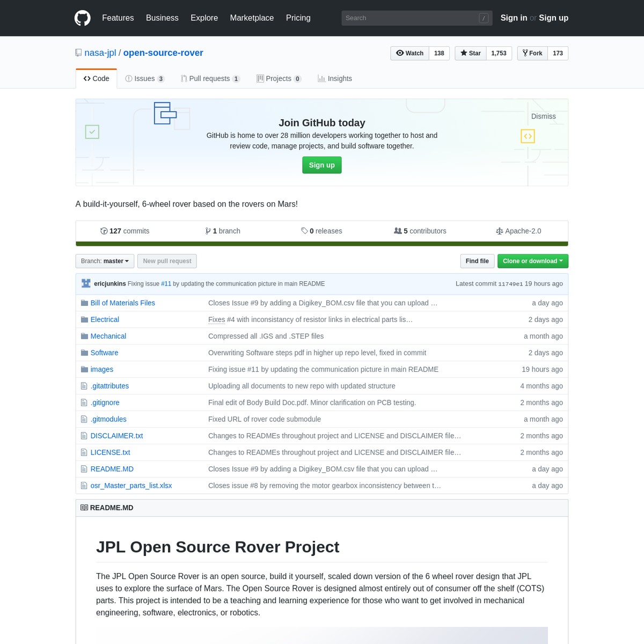
Task: Click the file icon for .gitmodules
Action: [x=84, y=419]
